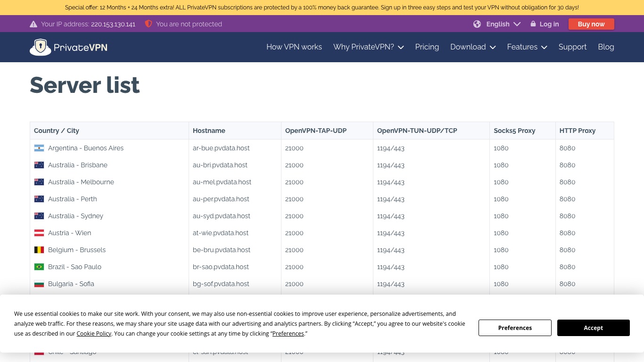The image size is (644, 362).
Task: Open the How VPN works page
Action: click(x=294, y=47)
